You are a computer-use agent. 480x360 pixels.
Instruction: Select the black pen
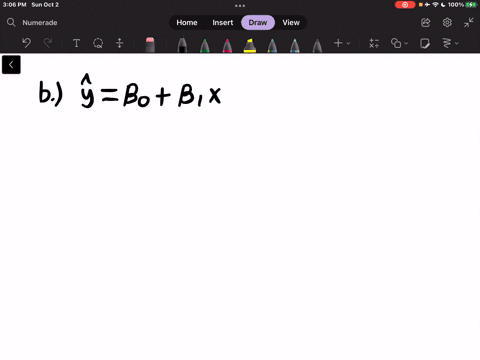pos(182,45)
